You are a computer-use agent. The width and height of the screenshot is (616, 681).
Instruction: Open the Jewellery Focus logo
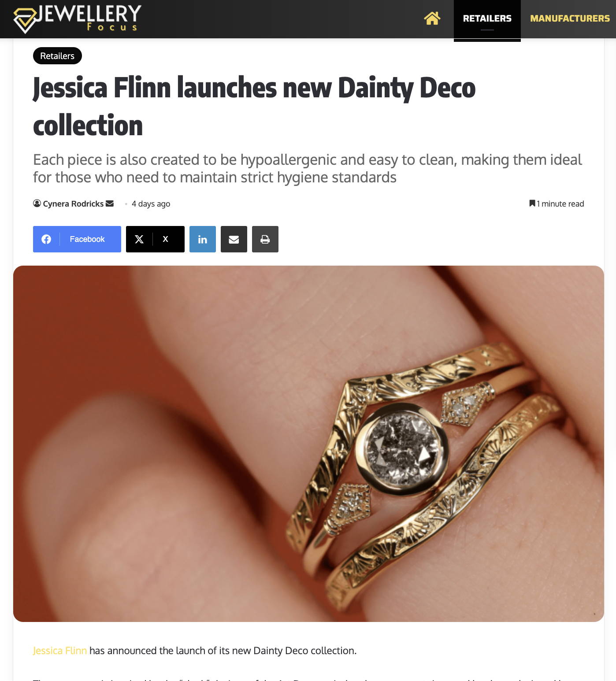77,19
